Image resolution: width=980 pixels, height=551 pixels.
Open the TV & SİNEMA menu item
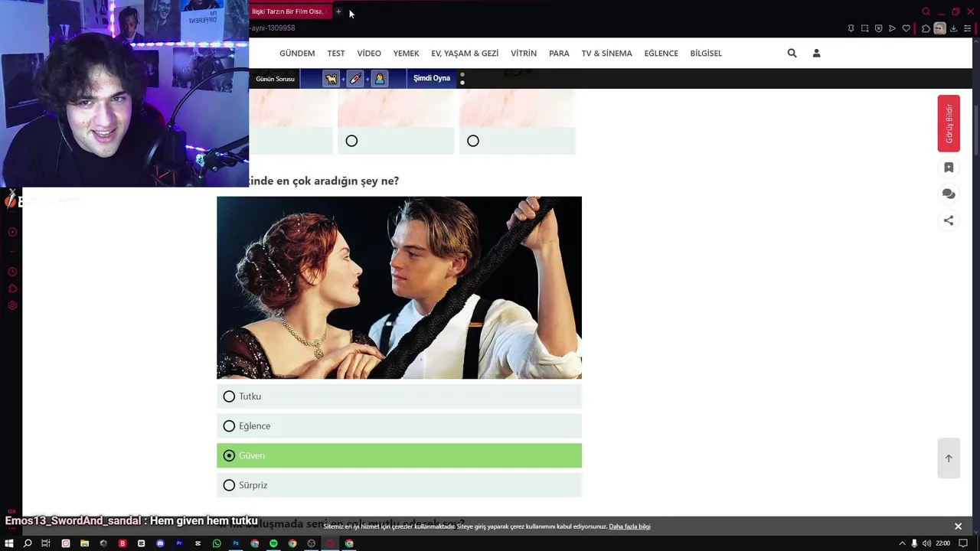coord(606,54)
